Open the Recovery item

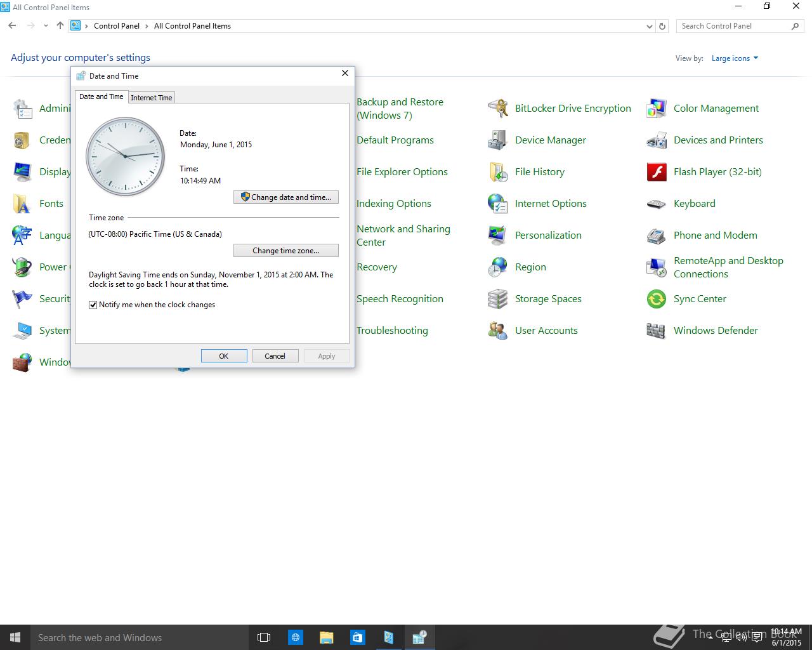click(377, 267)
